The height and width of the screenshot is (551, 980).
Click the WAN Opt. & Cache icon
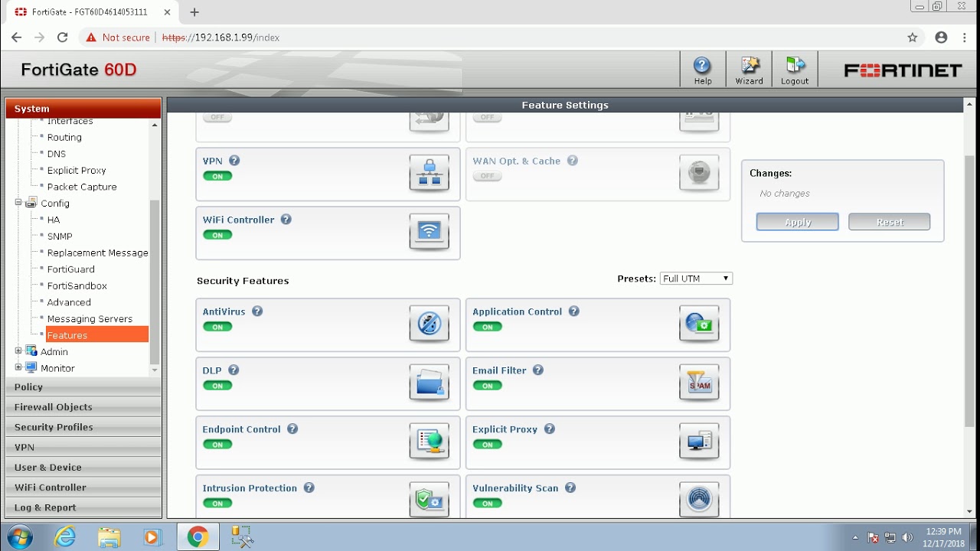[x=699, y=173]
